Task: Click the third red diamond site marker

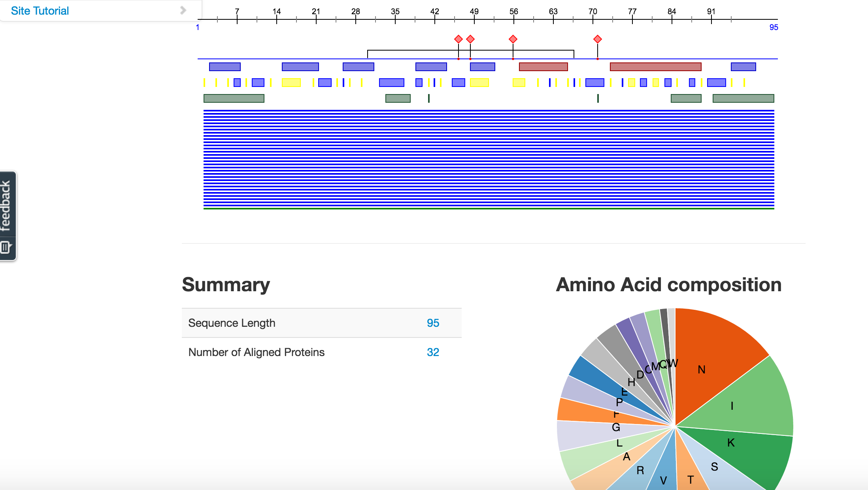Action: [513, 39]
